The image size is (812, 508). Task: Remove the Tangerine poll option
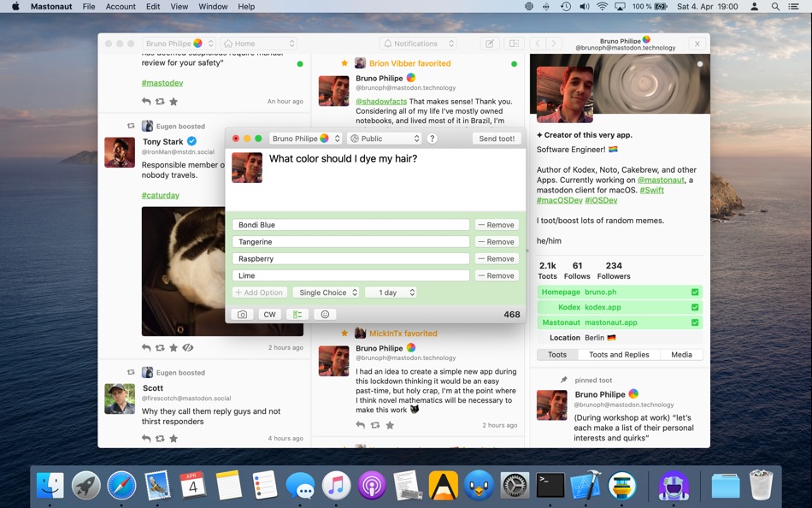coord(497,241)
